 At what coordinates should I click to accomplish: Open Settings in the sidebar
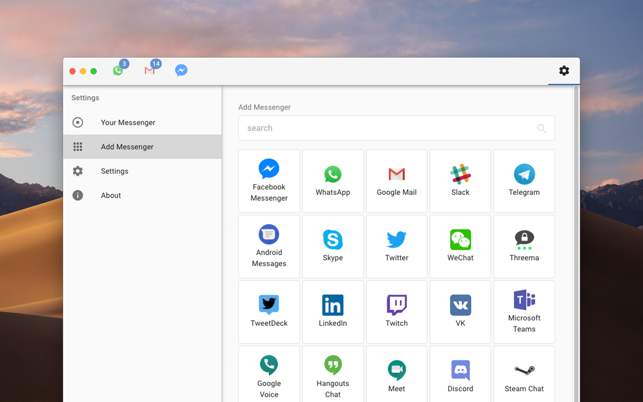pos(142,171)
